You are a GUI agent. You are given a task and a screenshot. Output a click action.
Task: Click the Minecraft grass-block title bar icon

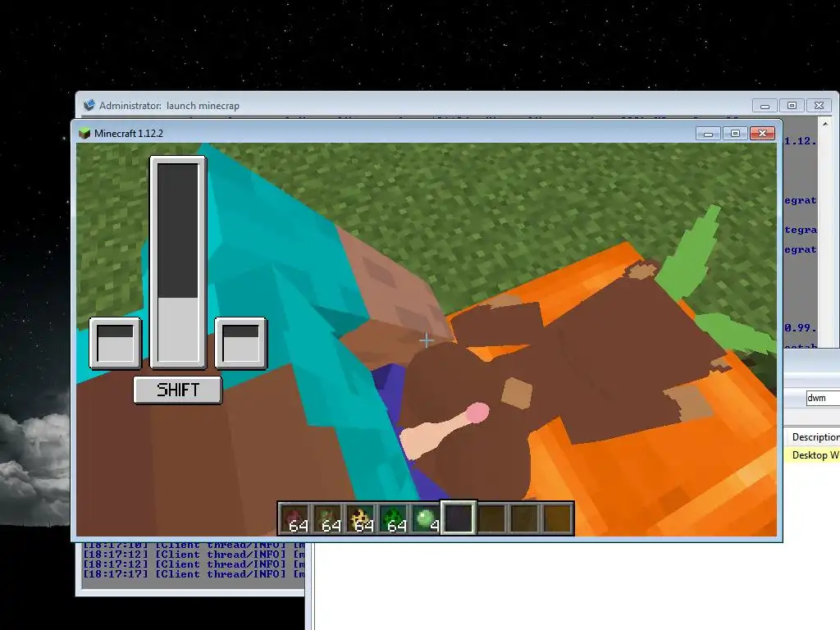[84, 134]
